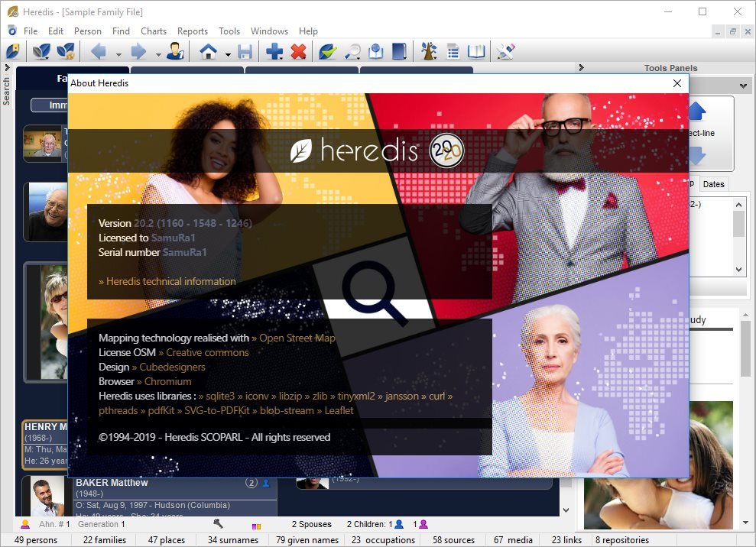Click the sqlite3 library link
The image size is (756, 547).
coord(216,396)
